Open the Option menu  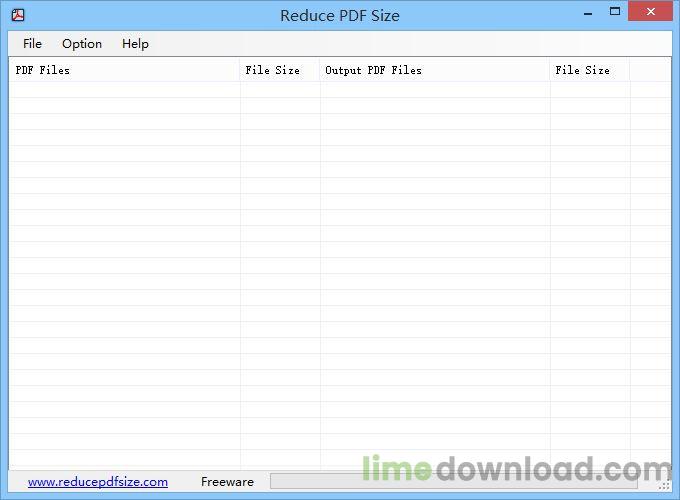82,44
